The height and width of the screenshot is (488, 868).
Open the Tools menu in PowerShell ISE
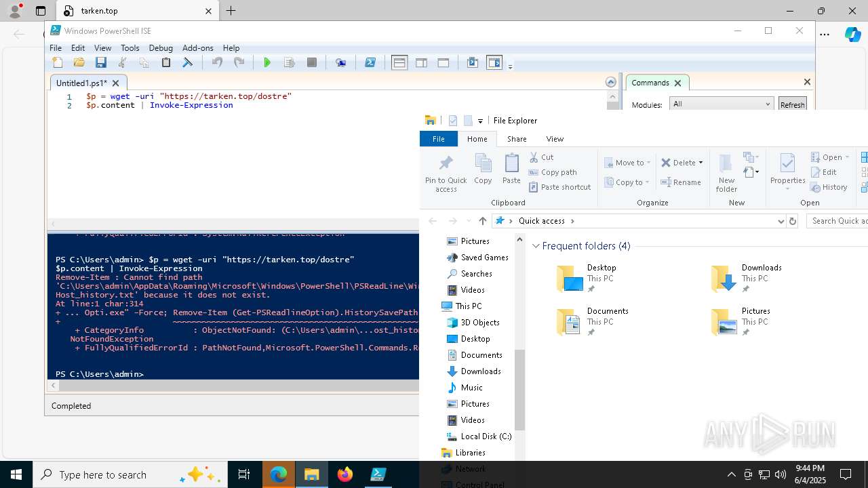click(130, 48)
